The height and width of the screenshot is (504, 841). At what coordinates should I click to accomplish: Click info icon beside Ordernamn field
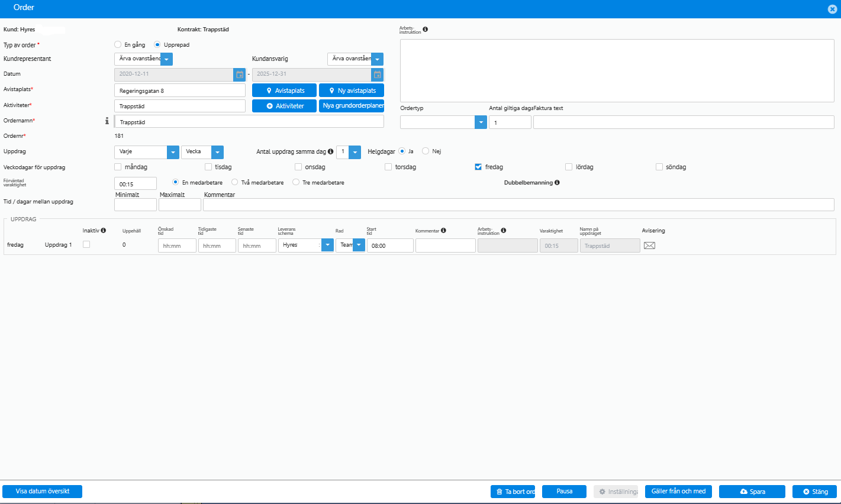[107, 121]
